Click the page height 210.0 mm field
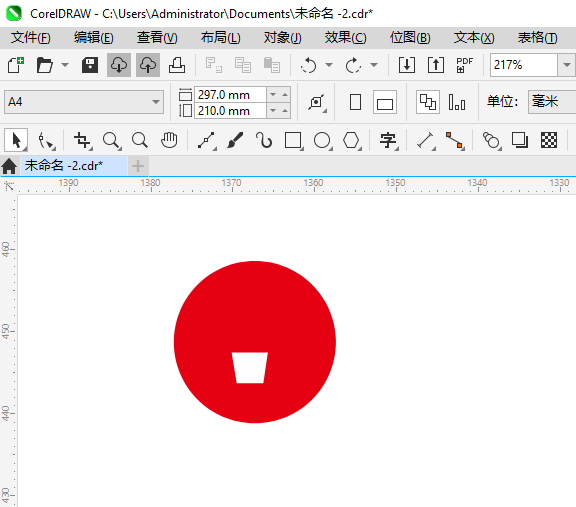The height and width of the screenshot is (507, 576). [230, 111]
